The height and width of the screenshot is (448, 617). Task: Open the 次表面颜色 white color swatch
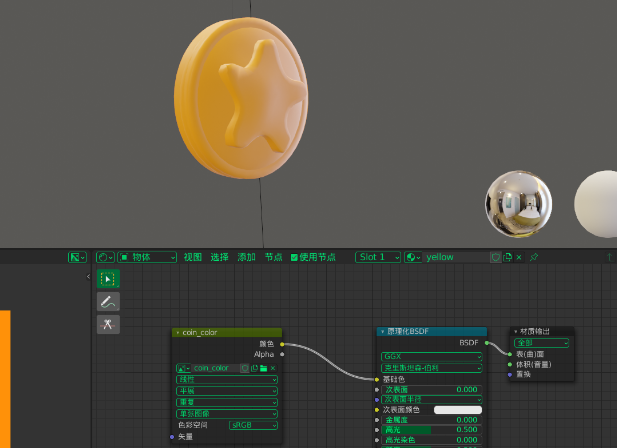click(458, 410)
